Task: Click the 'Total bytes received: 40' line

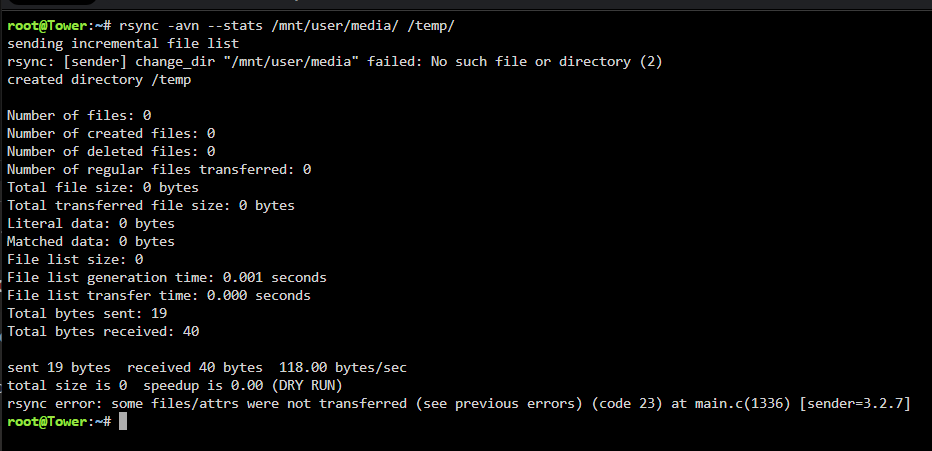Action: 103,332
